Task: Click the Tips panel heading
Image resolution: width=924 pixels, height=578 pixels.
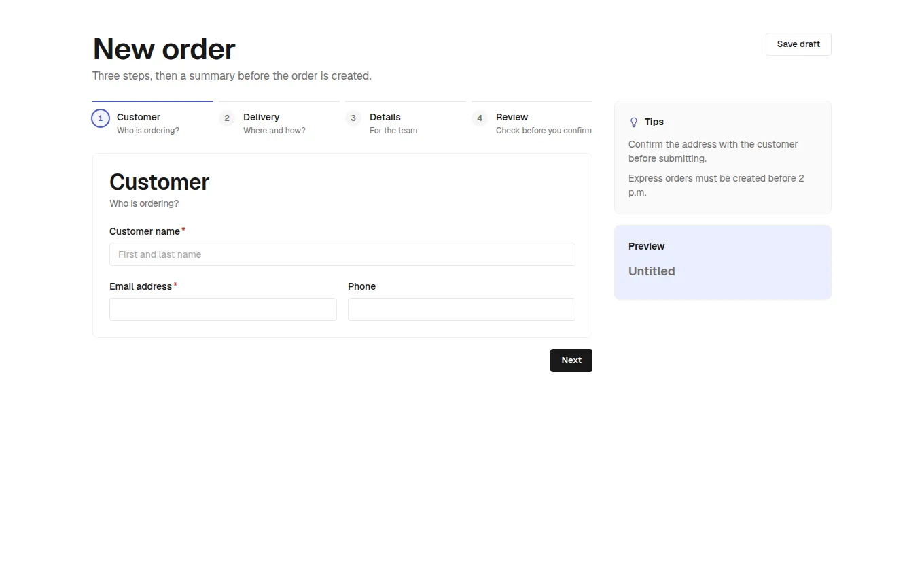Action: [x=654, y=122]
